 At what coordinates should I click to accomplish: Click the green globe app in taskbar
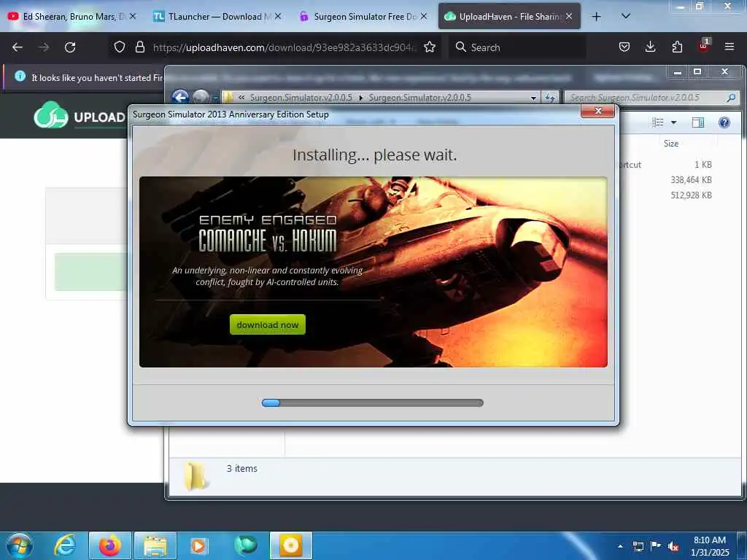(x=245, y=545)
